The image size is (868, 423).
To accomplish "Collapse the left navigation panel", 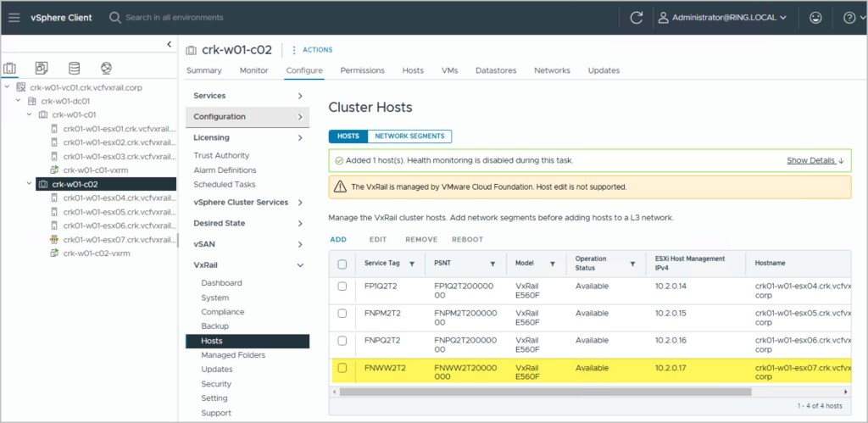I will [x=169, y=44].
